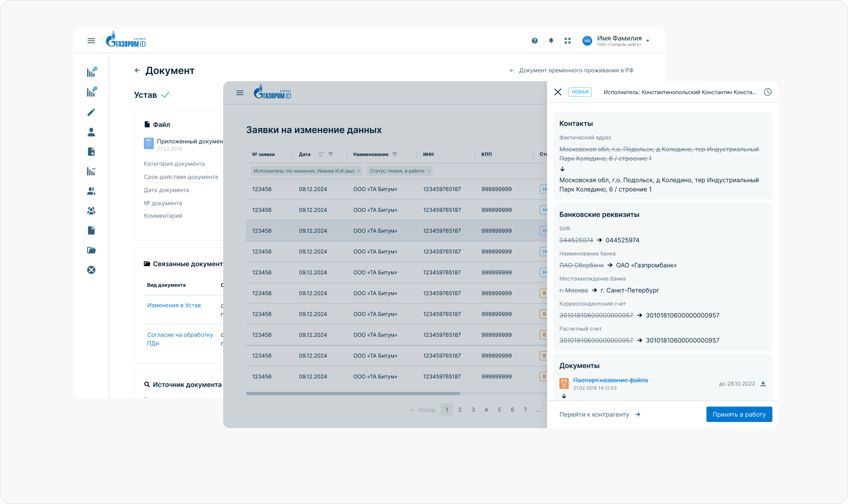The width and height of the screenshot is (848, 504).
Task: Open Согласие на обработку ПДн link
Action: [180, 339]
